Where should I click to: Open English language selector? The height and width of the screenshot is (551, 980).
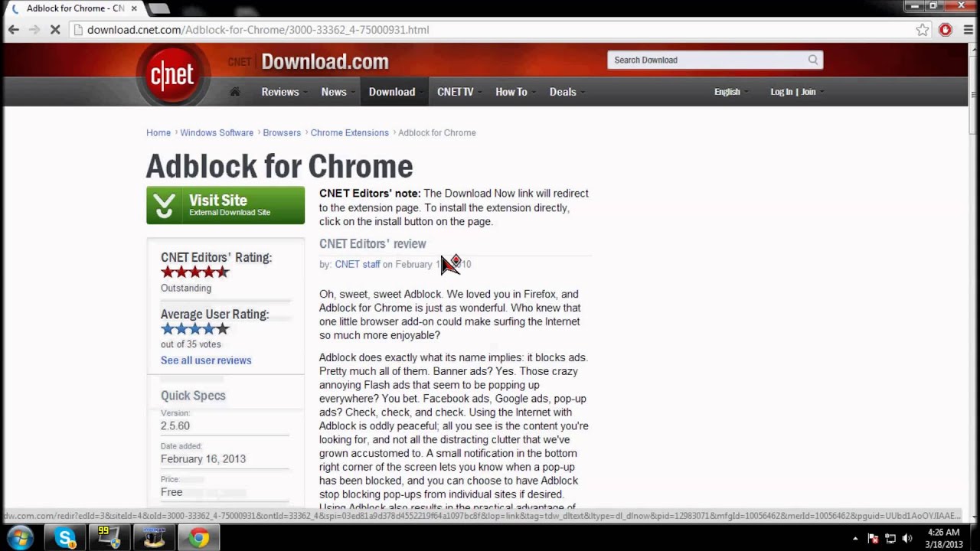[x=730, y=92]
